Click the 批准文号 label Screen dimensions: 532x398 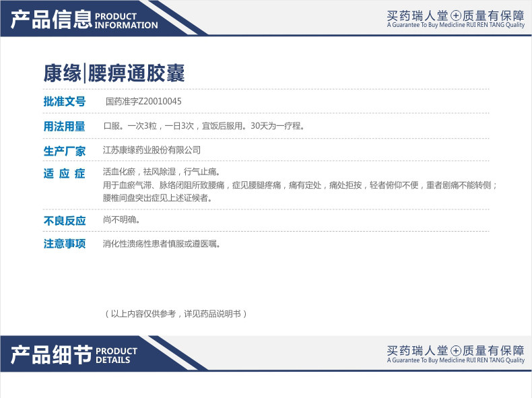65,101
